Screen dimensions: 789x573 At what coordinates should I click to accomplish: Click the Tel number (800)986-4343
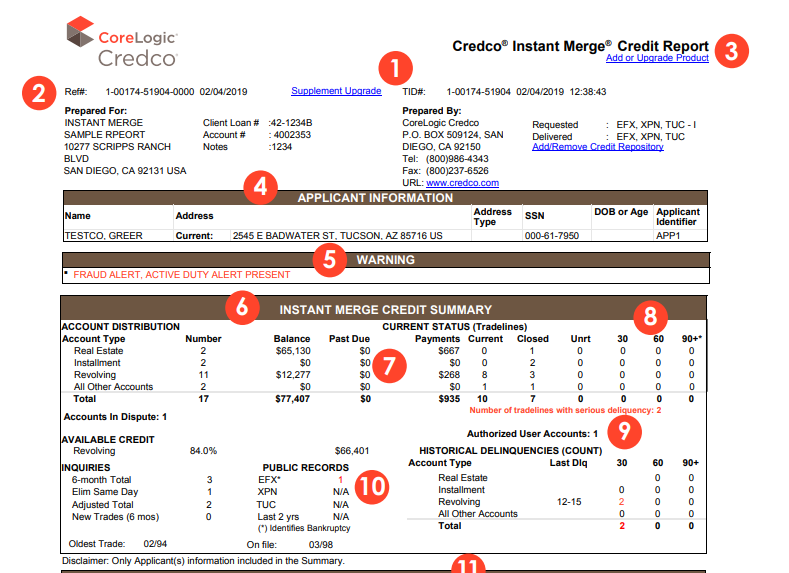coord(457,159)
